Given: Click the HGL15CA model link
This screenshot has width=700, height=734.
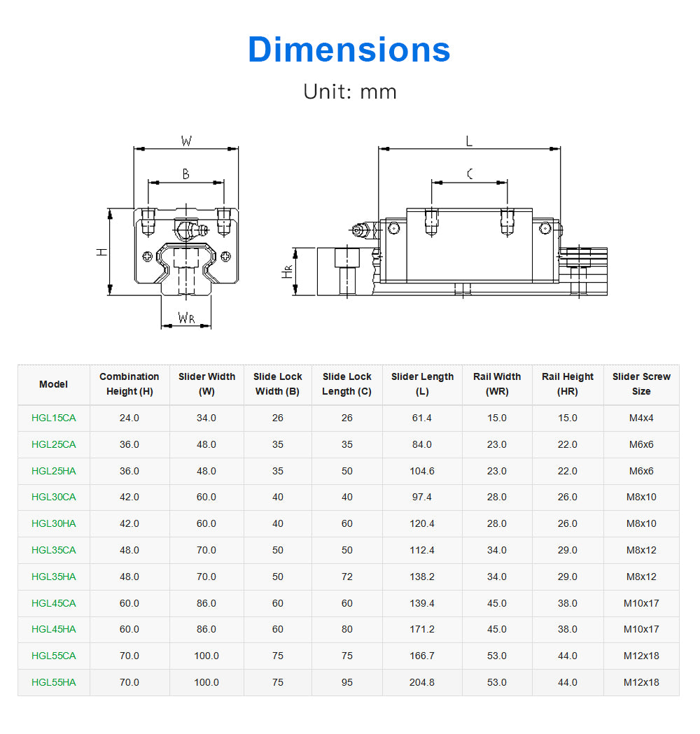Looking at the screenshot, I should (x=54, y=418).
